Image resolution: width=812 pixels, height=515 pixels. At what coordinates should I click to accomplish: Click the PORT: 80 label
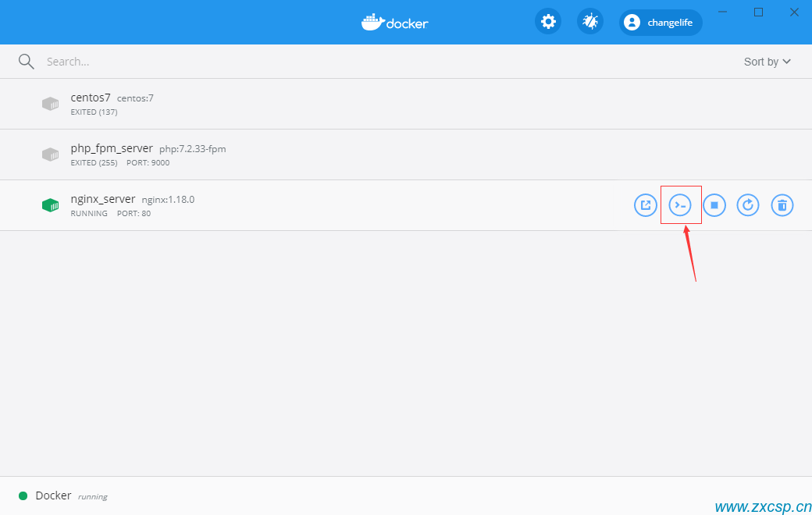point(134,213)
